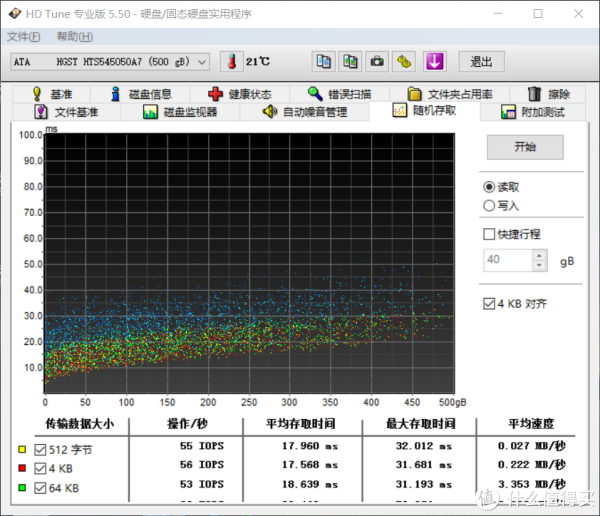Uncheck the 512 字节 checkbox
This screenshot has width=600, height=516.
click(40, 450)
